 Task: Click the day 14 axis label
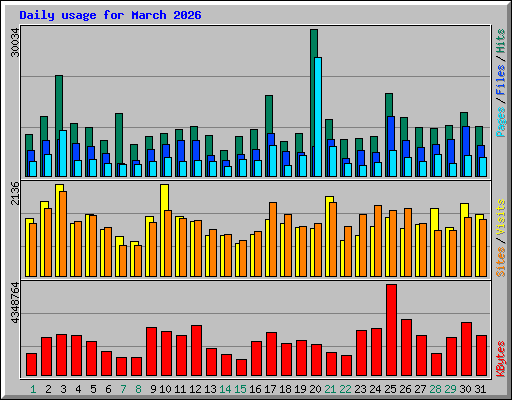pos(225,389)
